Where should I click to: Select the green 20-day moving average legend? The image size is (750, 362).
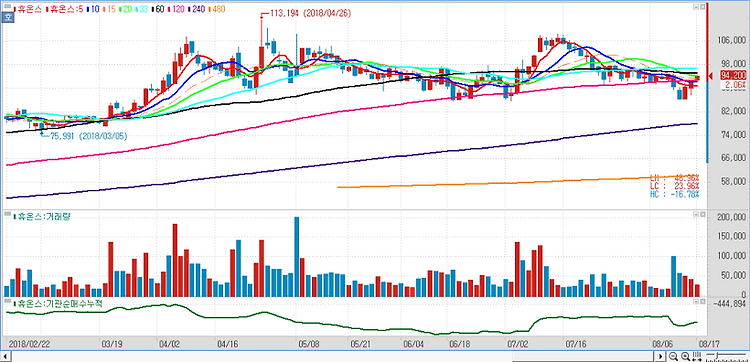click(125, 9)
